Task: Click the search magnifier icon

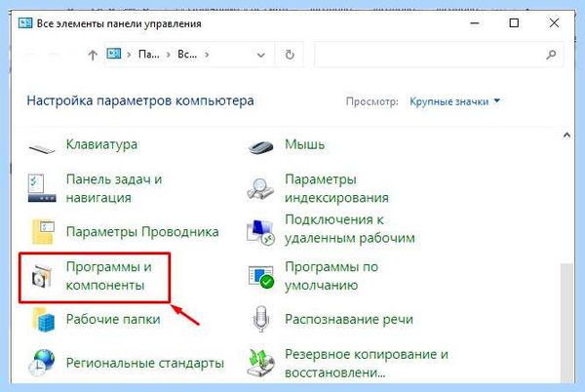Action: [551, 55]
